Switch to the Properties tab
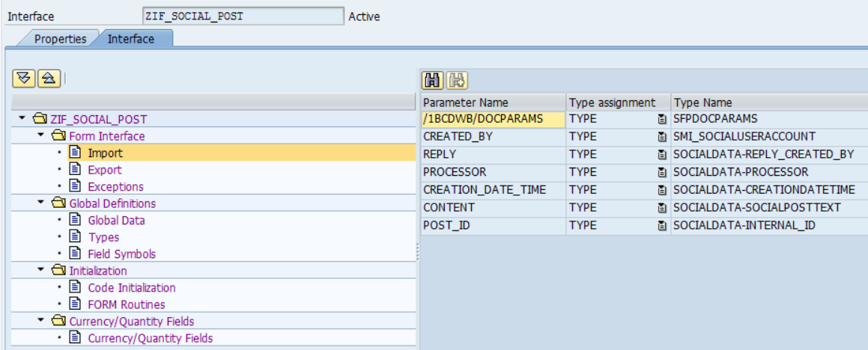The height and width of the screenshot is (350, 868). point(61,39)
